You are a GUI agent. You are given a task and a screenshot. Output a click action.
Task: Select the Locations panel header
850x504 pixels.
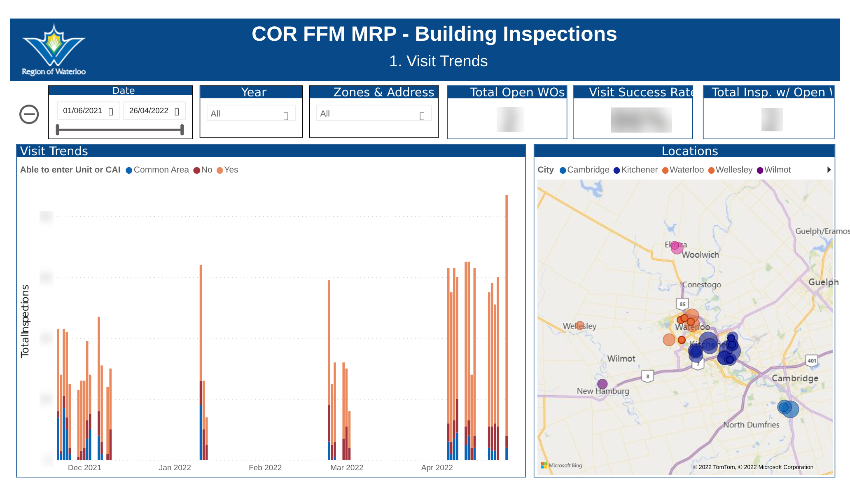coord(689,151)
